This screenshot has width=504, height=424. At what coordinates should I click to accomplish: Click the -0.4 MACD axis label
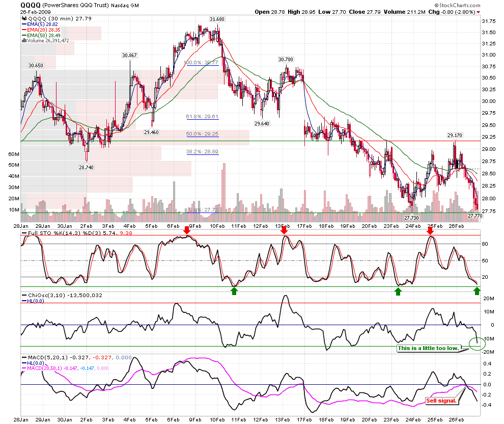pyautogui.click(x=487, y=405)
